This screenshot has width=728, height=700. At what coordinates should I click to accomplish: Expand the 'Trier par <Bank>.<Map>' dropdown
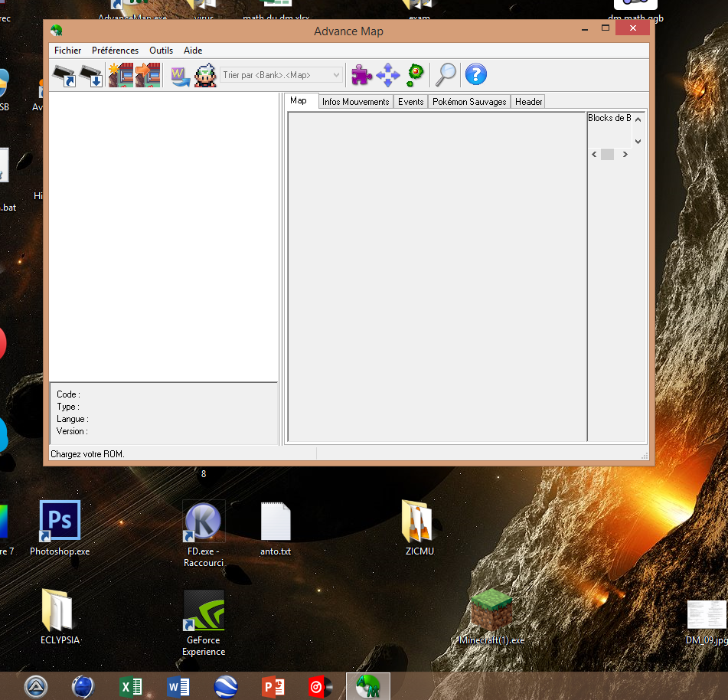335,75
